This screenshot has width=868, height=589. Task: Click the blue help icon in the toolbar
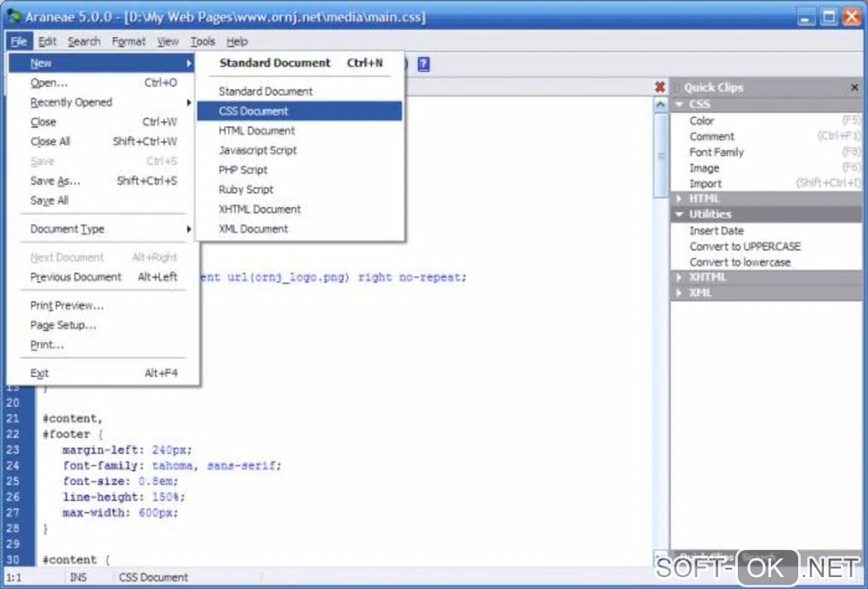[424, 64]
